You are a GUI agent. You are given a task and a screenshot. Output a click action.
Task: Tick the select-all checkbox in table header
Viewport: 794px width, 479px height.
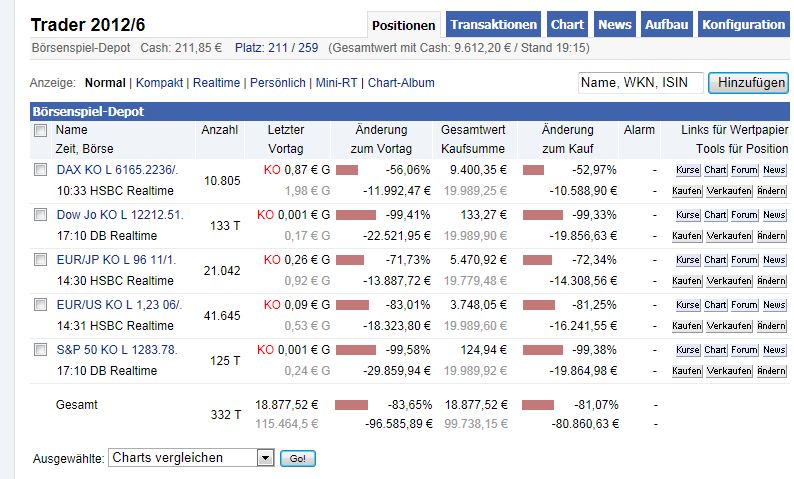pyautogui.click(x=40, y=130)
